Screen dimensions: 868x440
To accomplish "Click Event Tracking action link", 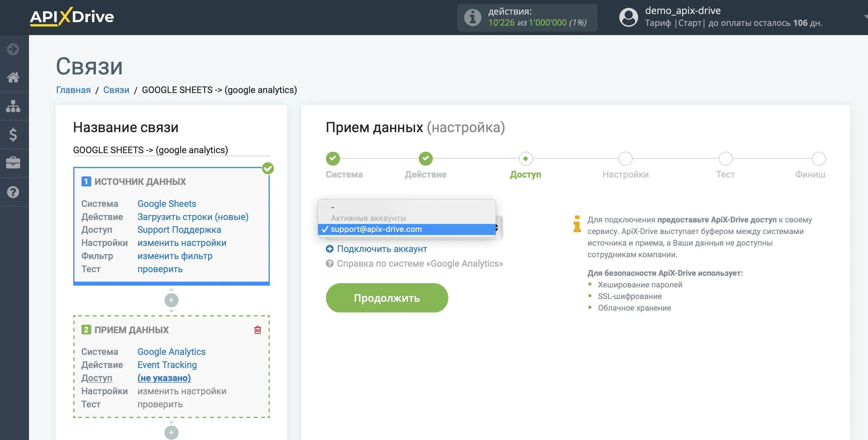I will tap(167, 365).
